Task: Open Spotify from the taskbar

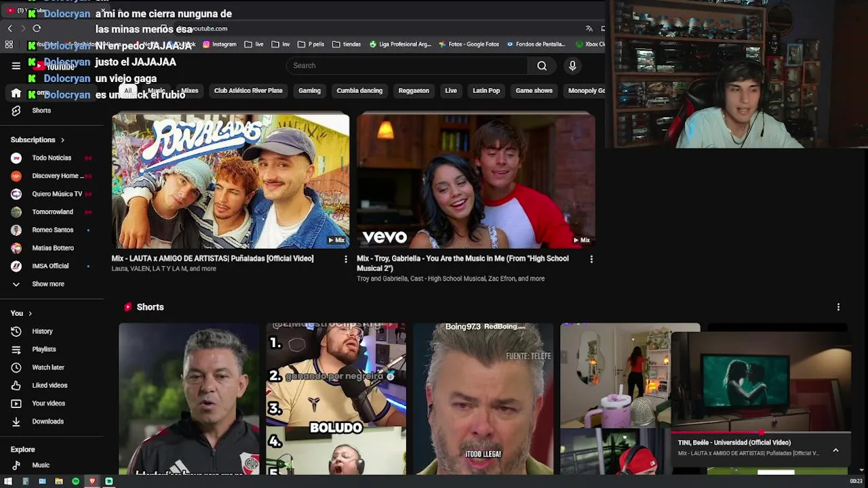Action: 75,481
